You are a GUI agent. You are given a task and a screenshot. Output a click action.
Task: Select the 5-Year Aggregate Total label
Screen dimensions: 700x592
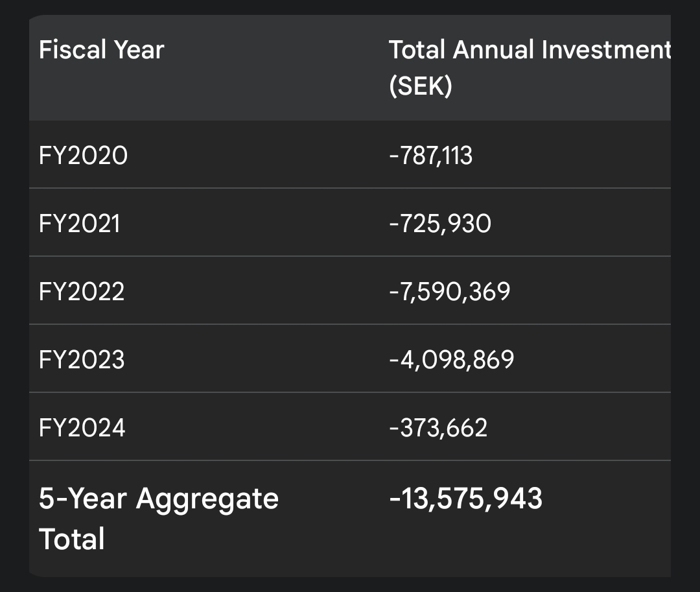(158, 518)
